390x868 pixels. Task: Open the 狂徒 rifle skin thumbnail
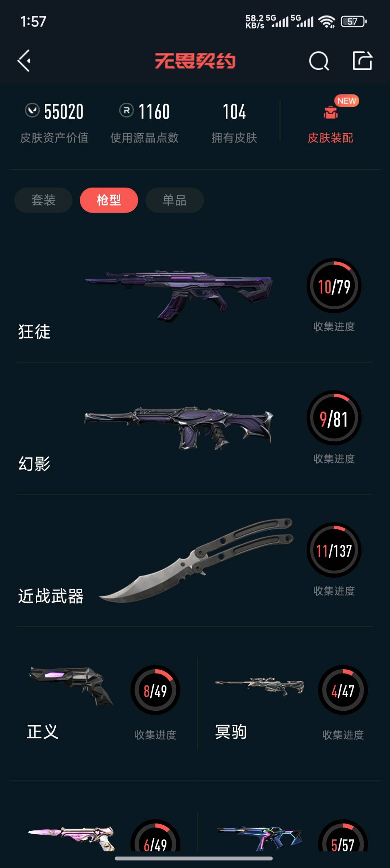(179, 295)
